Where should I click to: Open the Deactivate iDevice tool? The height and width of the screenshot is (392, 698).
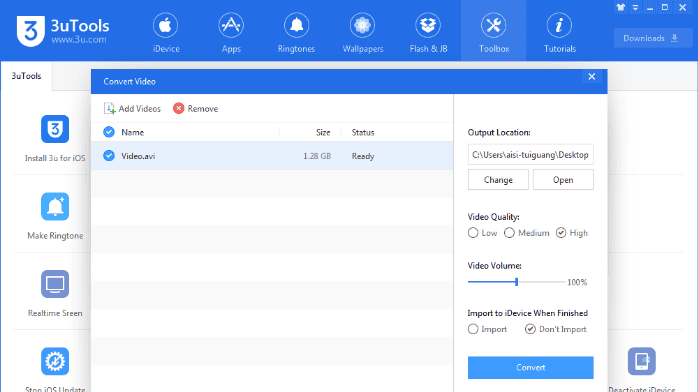[x=641, y=369]
